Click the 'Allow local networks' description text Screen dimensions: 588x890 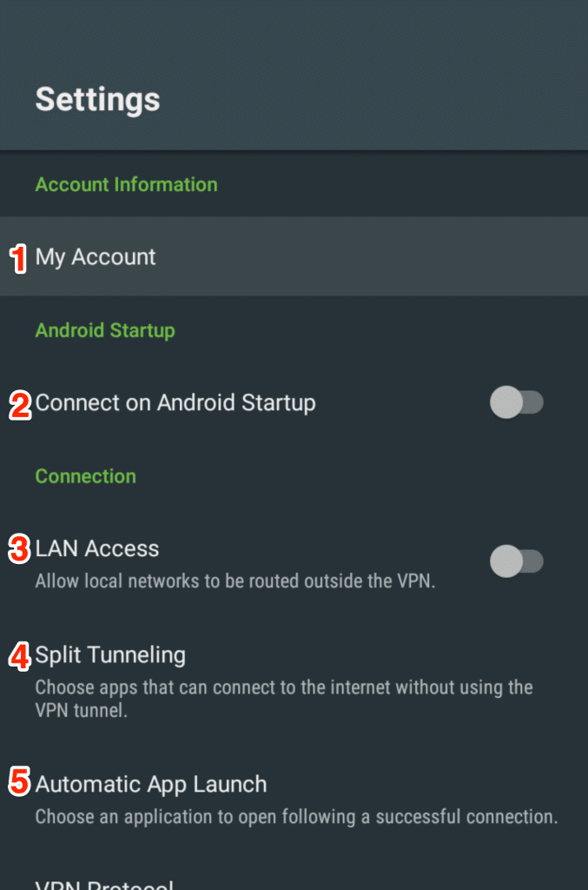click(235, 581)
